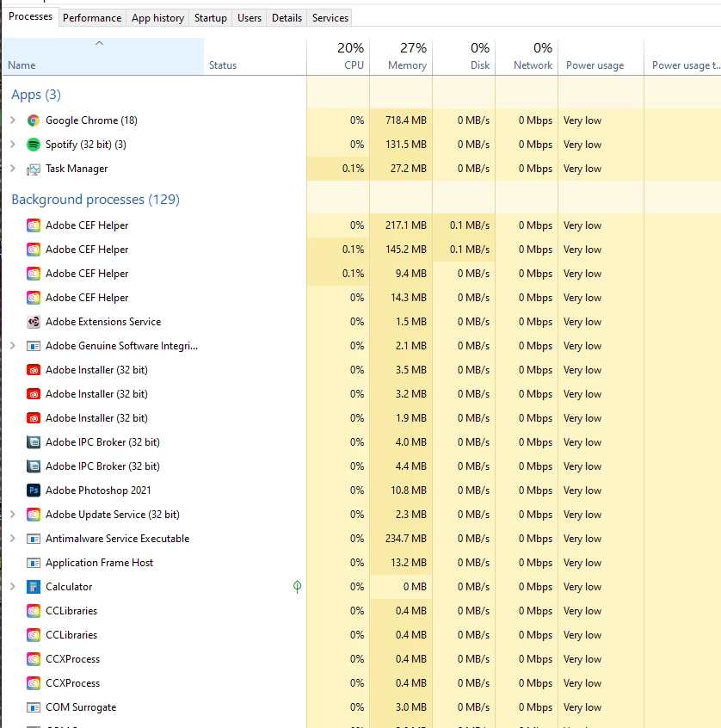
Task: Click icon of Adobe Installer using 1.9 MB
Action: 34,418
